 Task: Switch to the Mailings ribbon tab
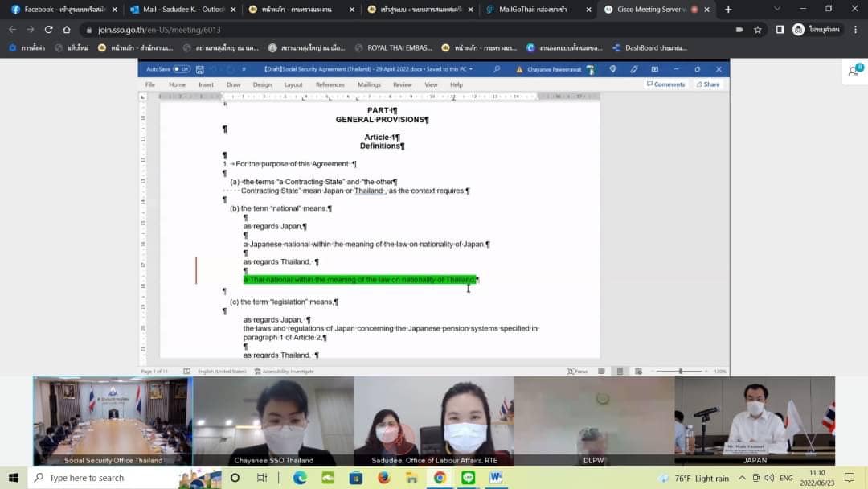tap(369, 84)
